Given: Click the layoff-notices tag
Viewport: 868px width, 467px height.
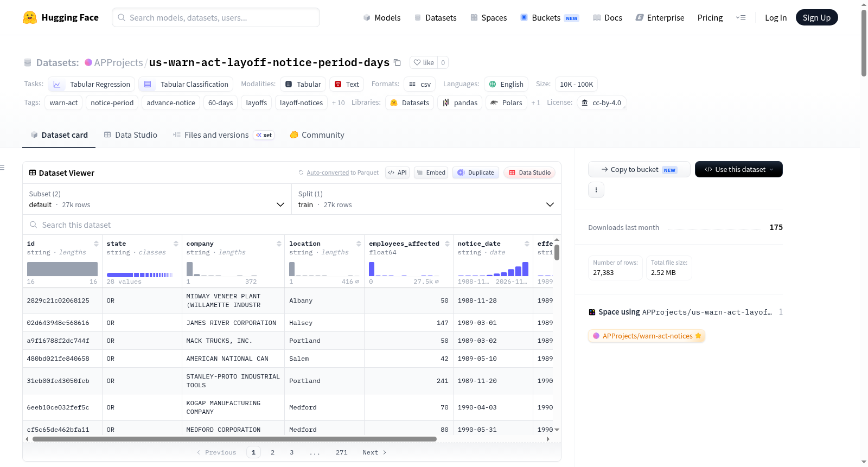Looking at the screenshot, I should 301,103.
